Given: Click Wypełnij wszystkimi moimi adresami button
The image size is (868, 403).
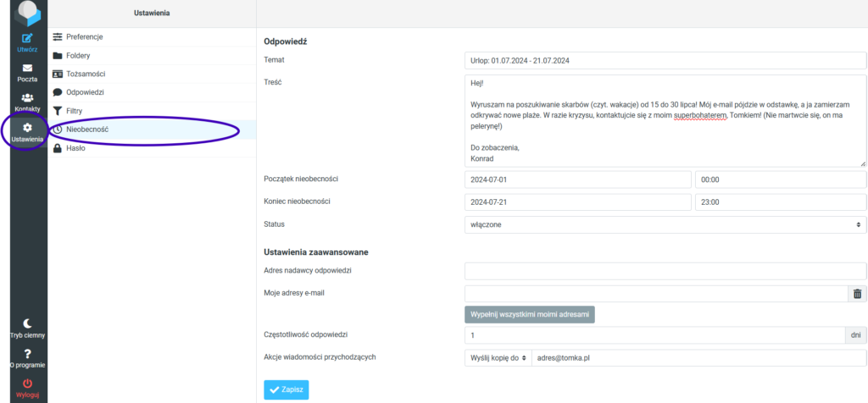Looking at the screenshot, I should (530, 315).
